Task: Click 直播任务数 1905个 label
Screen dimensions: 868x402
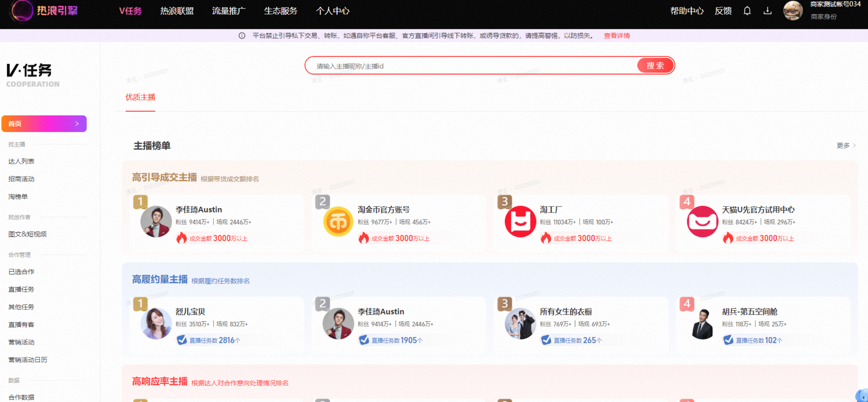Action: (397, 340)
